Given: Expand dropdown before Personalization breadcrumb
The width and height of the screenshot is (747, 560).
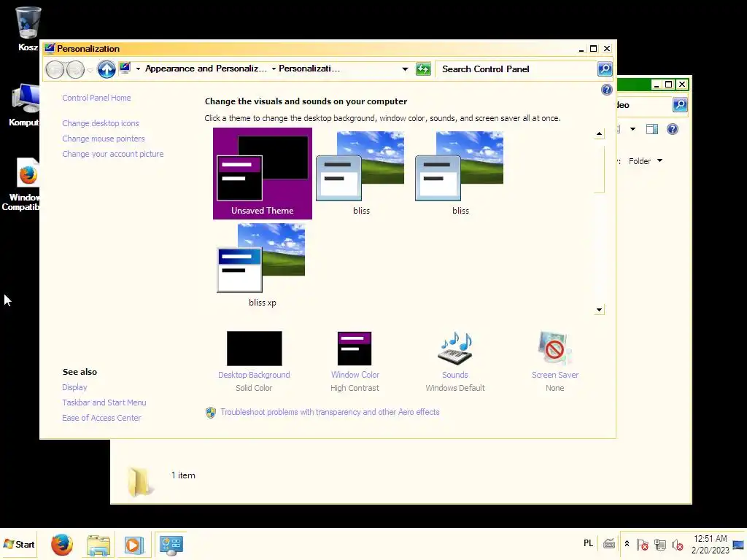Looking at the screenshot, I should pyautogui.click(x=274, y=69).
